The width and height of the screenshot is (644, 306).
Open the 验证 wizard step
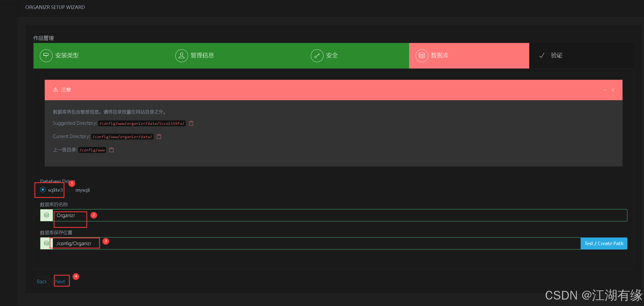(557, 55)
